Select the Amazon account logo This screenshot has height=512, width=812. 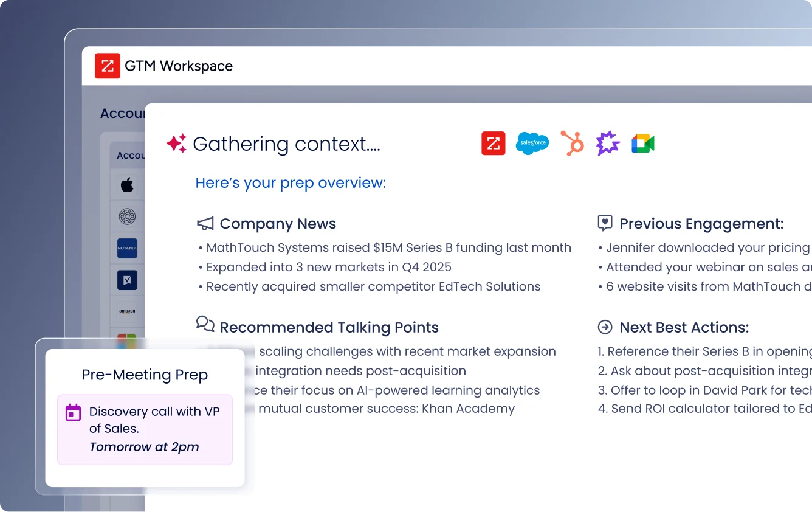click(x=127, y=311)
